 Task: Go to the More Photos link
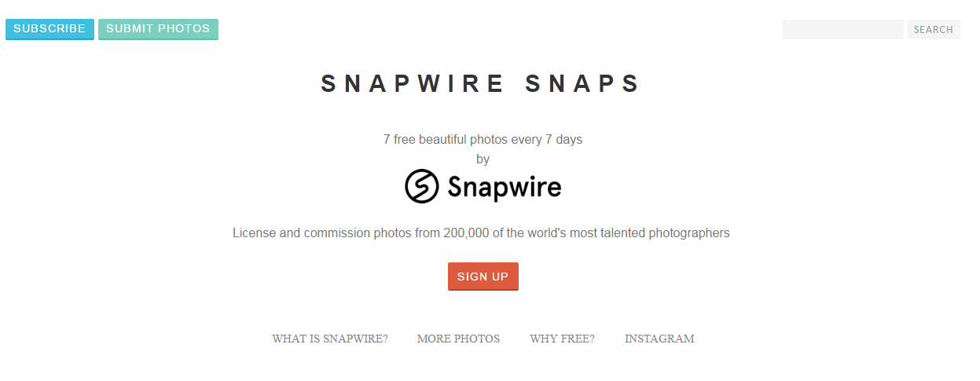(458, 339)
